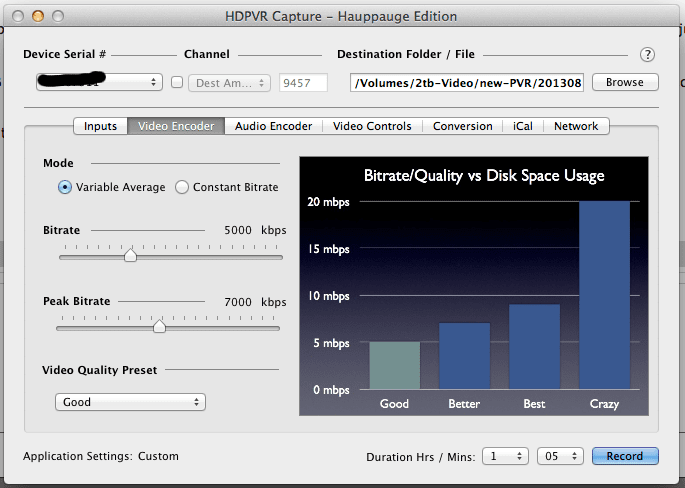685x488 pixels.
Task: Open the Network tab
Action: point(576,126)
